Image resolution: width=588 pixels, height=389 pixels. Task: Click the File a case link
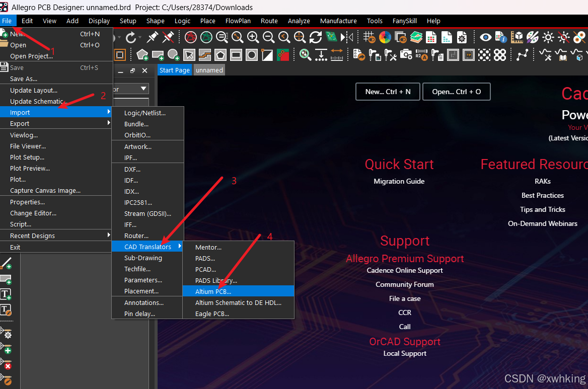tap(405, 299)
